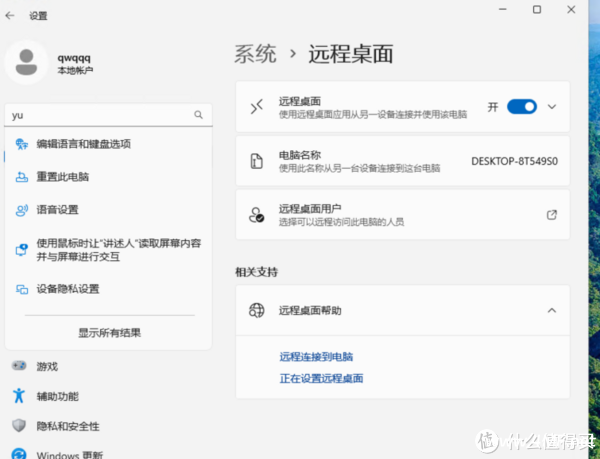The image size is (600, 459).
Task: Click the globe icon beside 远程桌面帮助
Action: (257, 311)
